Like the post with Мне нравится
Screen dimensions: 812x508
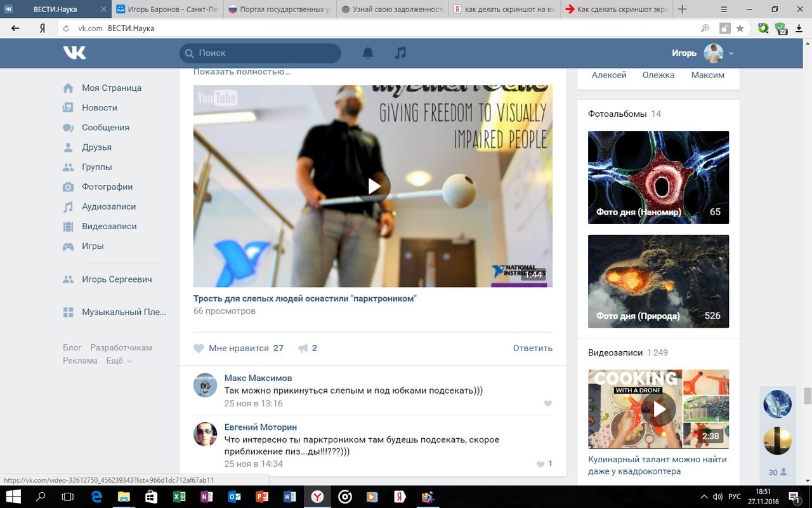(238, 348)
